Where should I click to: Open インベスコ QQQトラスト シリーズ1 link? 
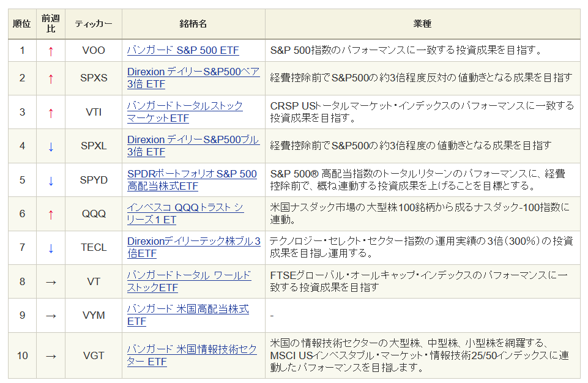click(x=185, y=214)
